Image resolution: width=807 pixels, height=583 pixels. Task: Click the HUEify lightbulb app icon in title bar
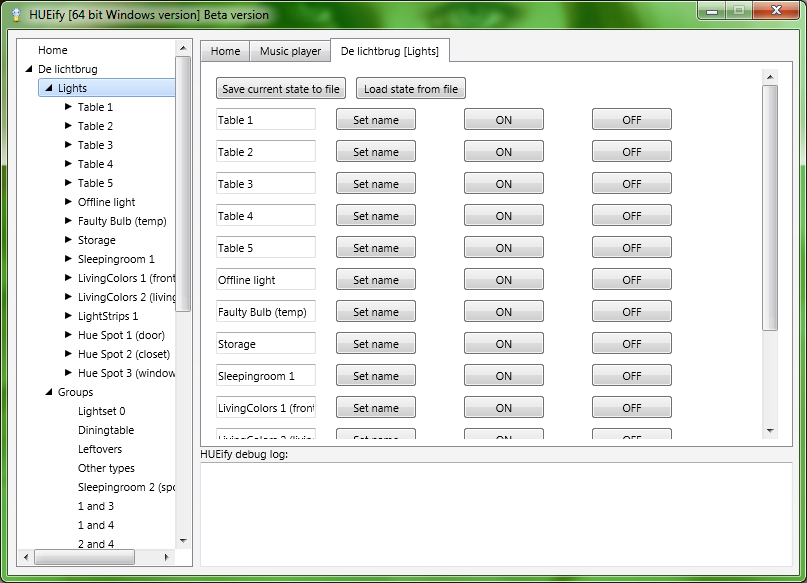[x=16, y=14]
